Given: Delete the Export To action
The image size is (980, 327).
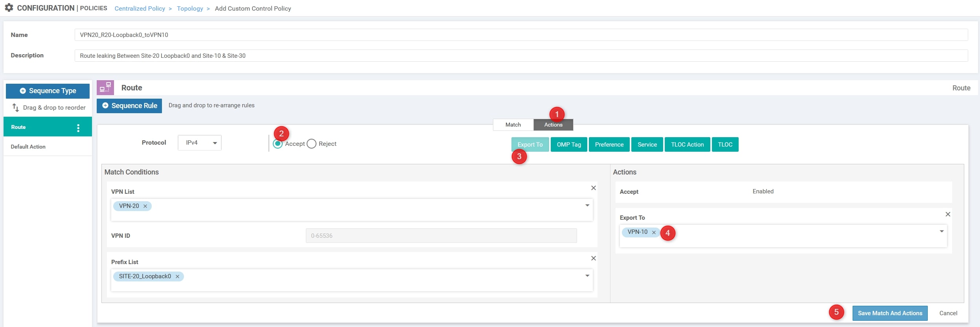Looking at the screenshot, I should click(947, 215).
